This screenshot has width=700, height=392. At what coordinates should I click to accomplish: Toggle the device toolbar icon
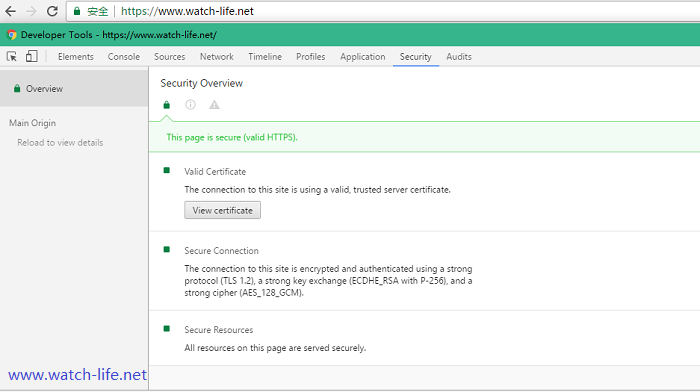pos(31,56)
